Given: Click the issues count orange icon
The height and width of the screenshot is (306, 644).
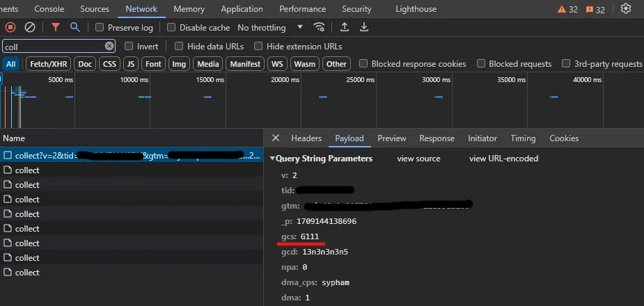Looking at the screenshot, I should point(590,10).
